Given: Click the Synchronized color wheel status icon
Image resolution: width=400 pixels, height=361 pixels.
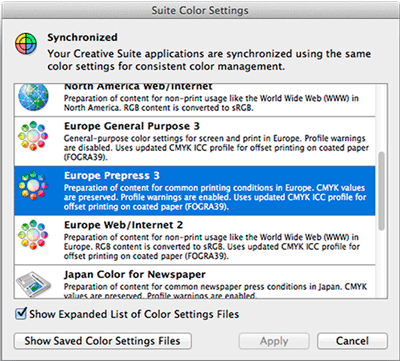Looking at the screenshot, I should click(26, 43).
